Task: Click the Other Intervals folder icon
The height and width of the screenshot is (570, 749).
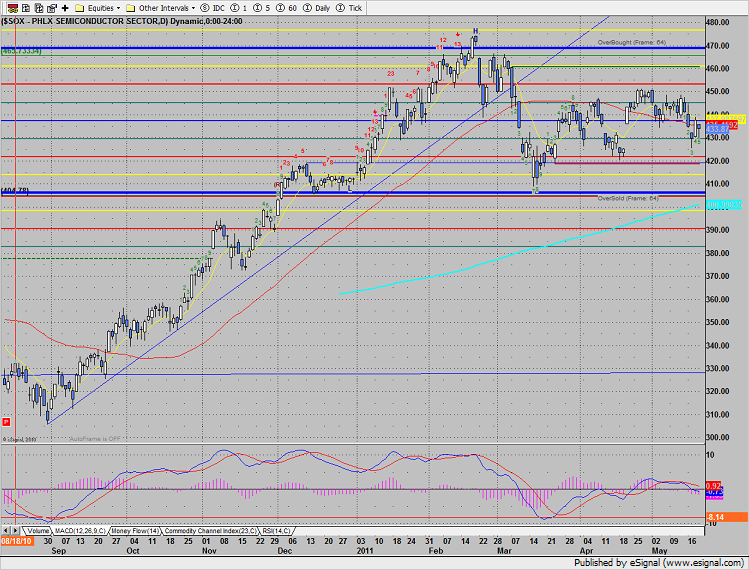Action: pyautogui.click(x=130, y=8)
